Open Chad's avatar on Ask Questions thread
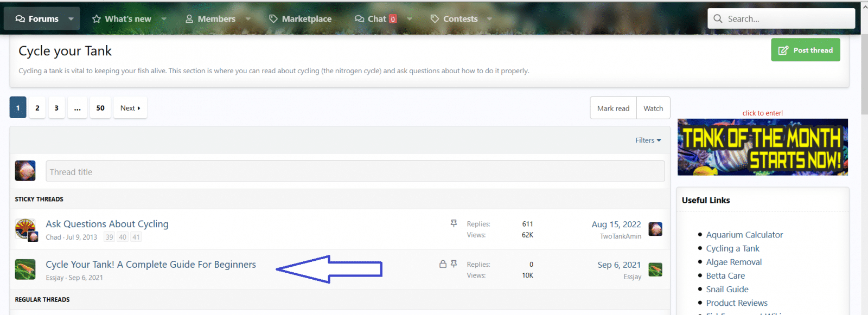Image resolution: width=868 pixels, height=315 pixels. 24,229
